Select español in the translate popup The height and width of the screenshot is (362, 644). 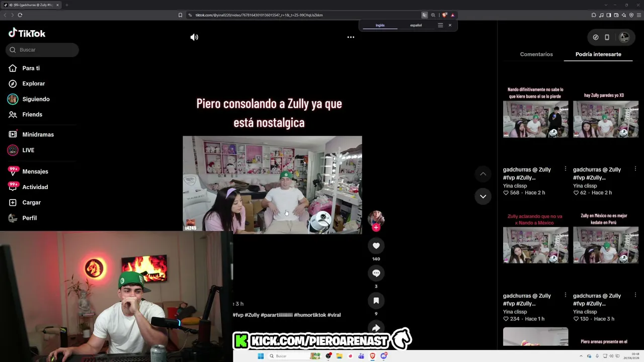416,25
